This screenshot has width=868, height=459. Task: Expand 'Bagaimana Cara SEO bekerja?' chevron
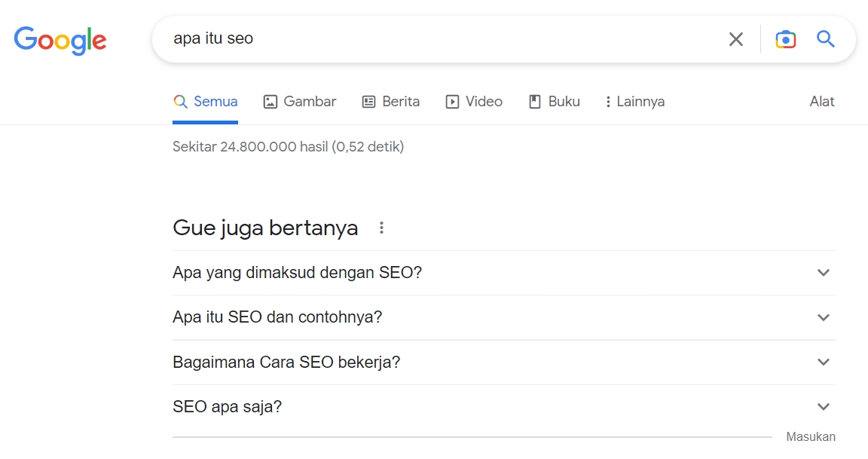[x=823, y=362]
